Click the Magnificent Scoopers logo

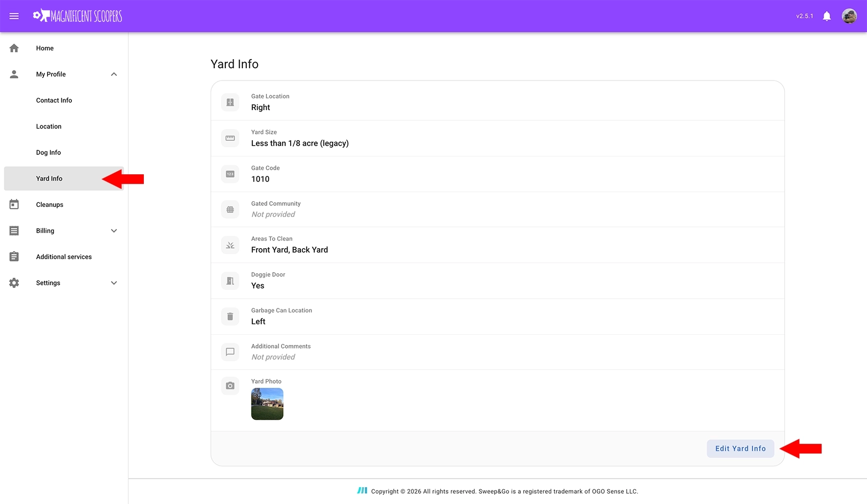[x=78, y=16]
